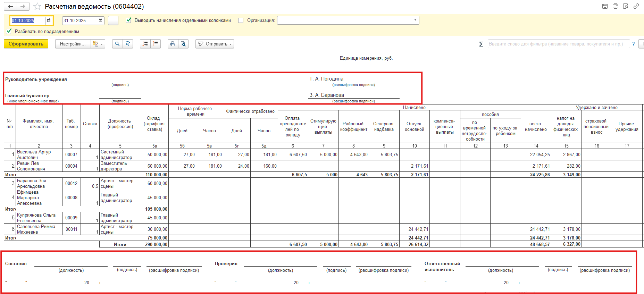Open the report variants dropdown next to Настройки

[98, 44]
